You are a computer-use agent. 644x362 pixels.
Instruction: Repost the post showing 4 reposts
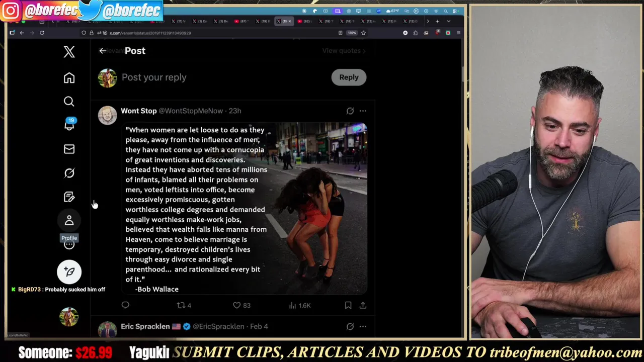coord(184,305)
